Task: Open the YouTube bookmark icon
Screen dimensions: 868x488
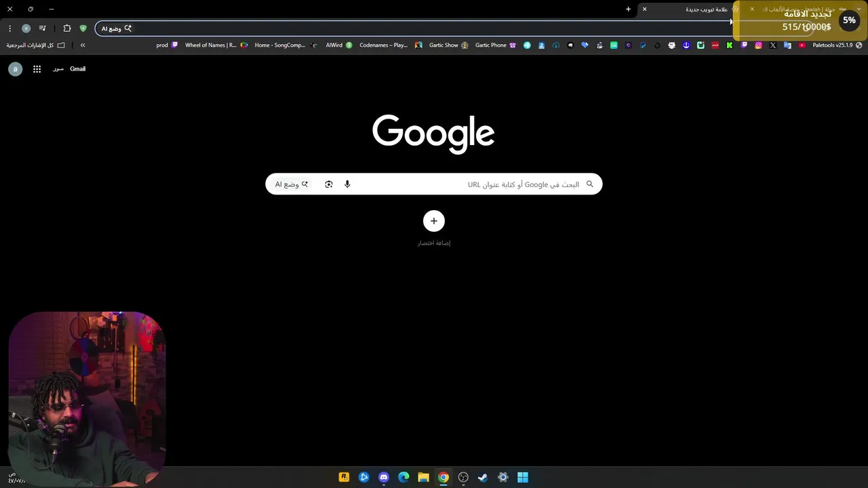Action: pyautogui.click(x=802, y=45)
